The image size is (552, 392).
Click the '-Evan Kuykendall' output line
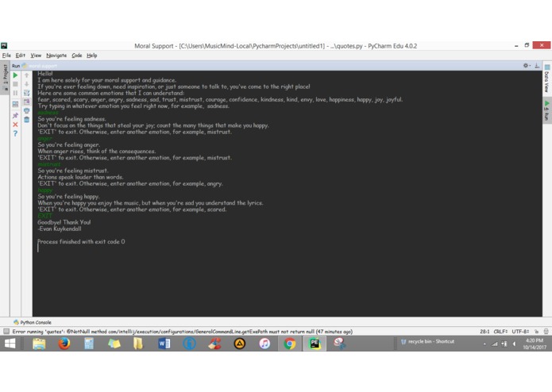coord(60,229)
